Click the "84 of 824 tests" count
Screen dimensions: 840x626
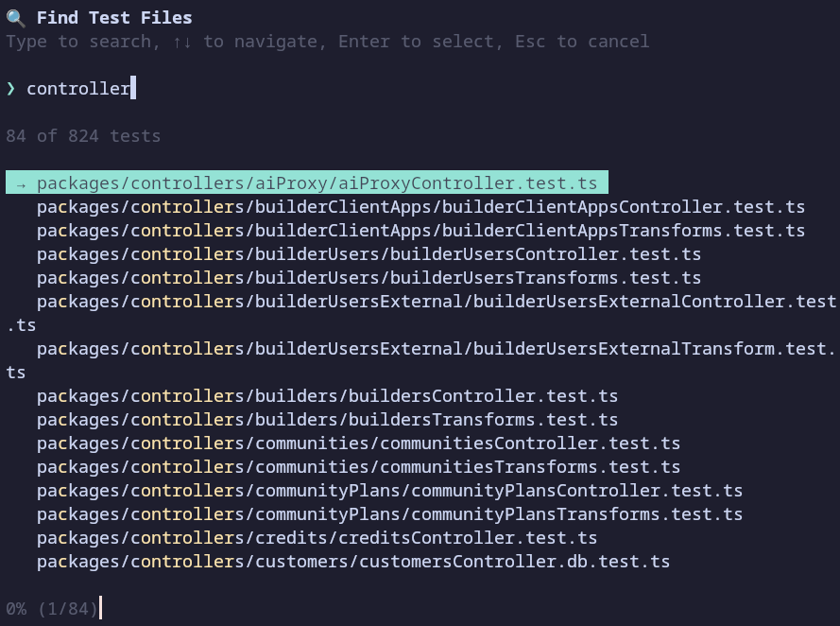(83, 136)
